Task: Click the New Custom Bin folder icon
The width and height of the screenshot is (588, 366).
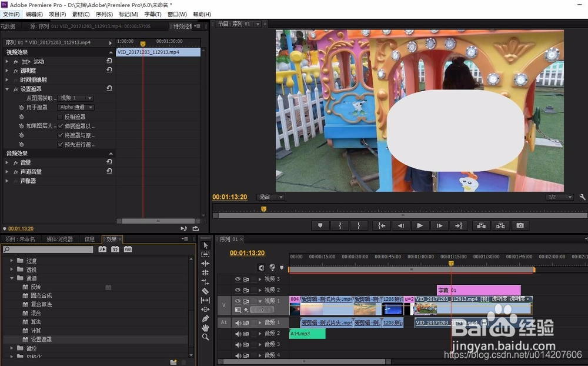Action: tap(173, 362)
